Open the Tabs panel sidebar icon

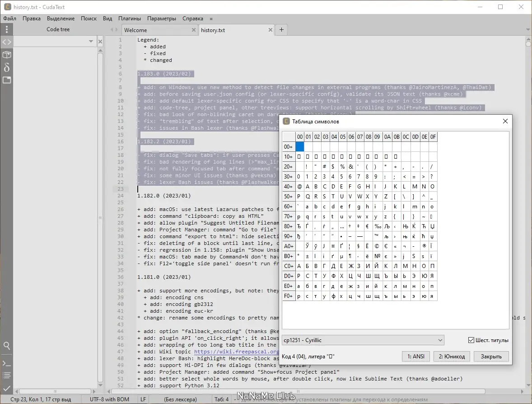[x=6, y=80]
